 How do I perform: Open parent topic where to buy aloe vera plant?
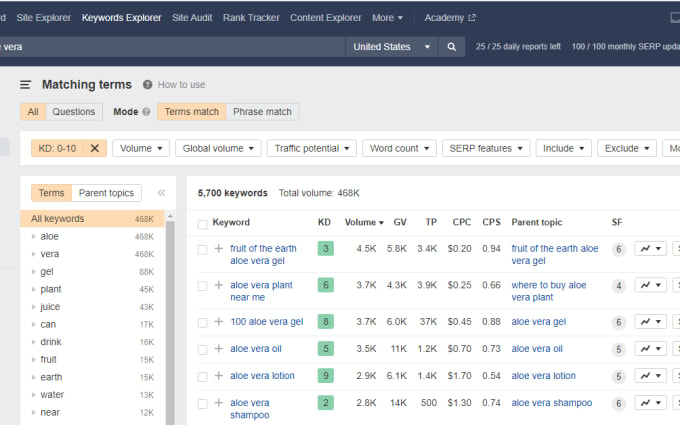[549, 291]
